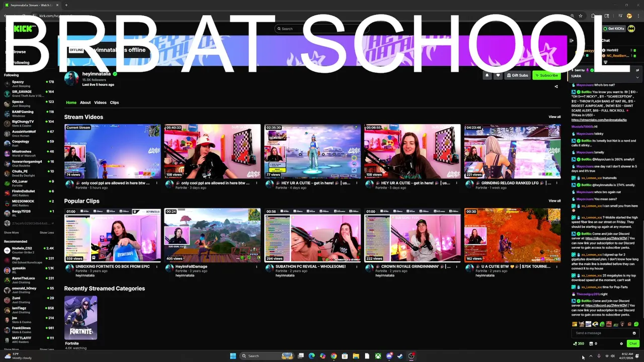The width and height of the screenshot is (644, 362).
Task: Click the volume icon in system tray
Action: click(612, 356)
